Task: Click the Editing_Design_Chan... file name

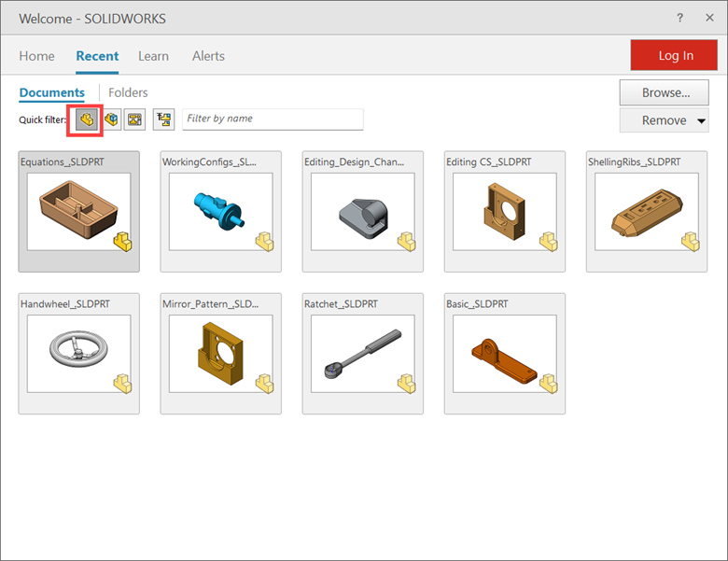Action: click(355, 162)
